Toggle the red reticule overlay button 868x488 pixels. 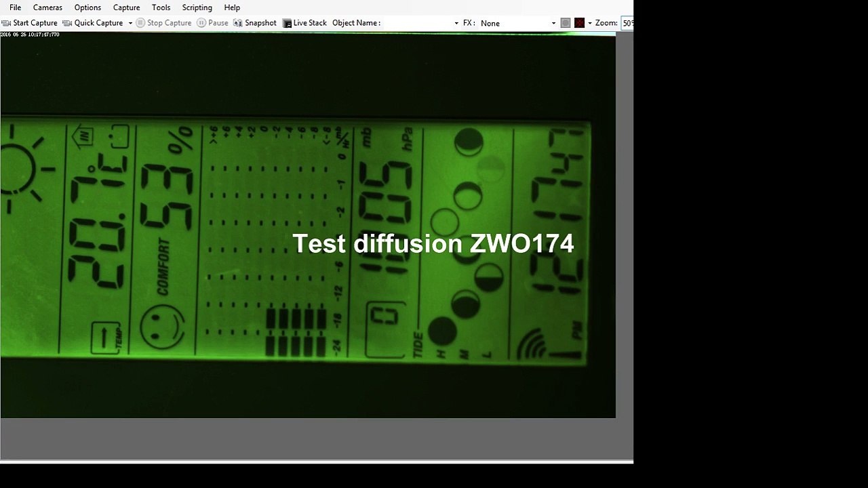pyautogui.click(x=579, y=23)
